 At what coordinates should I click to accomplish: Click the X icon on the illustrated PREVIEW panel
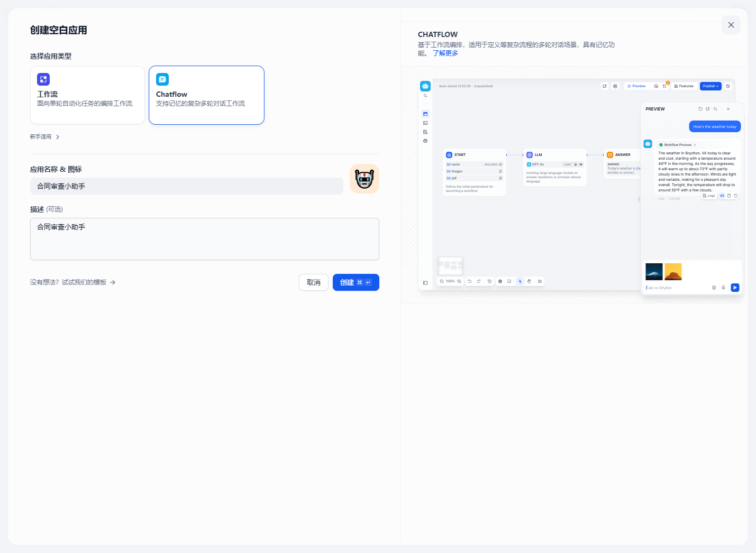[728, 109]
